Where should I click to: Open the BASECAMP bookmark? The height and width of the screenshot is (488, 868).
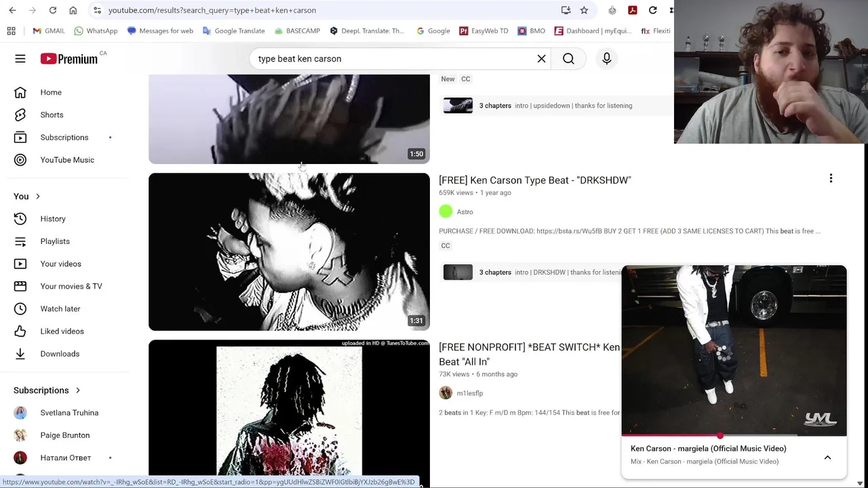297,30
